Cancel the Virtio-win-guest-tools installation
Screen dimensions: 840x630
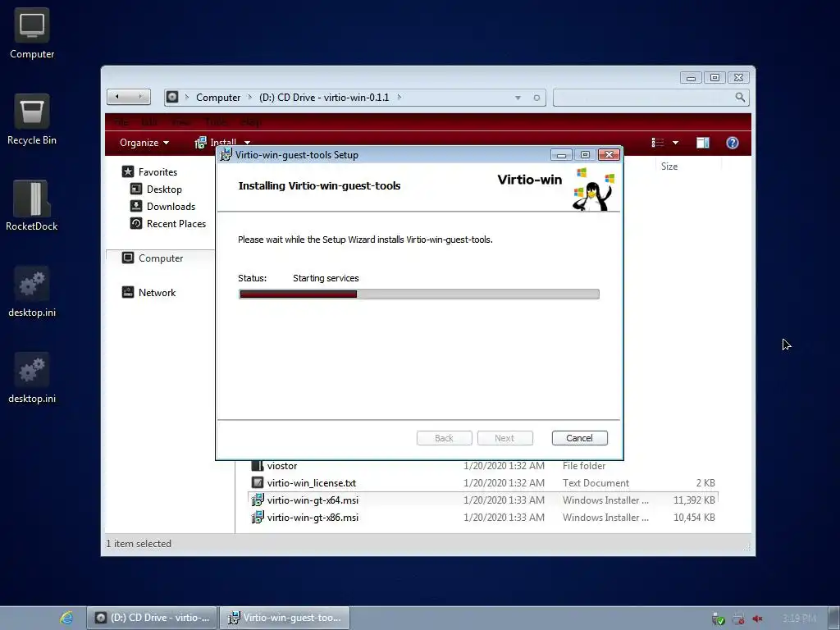point(580,438)
